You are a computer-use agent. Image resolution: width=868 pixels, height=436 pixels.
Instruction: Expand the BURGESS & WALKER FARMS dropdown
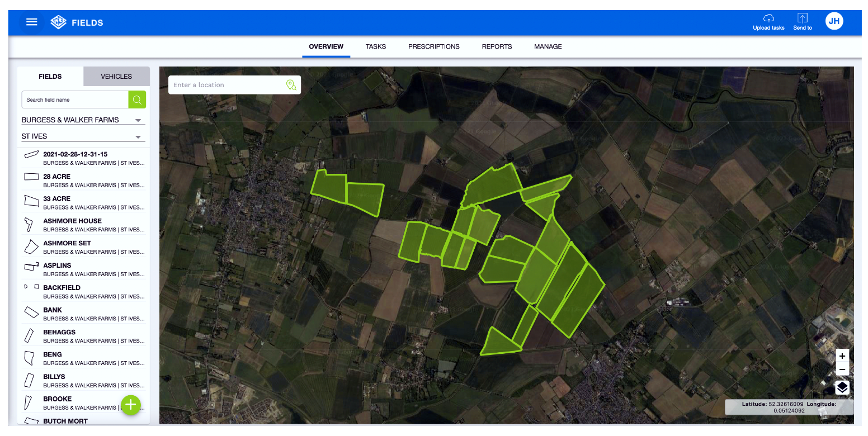click(83, 120)
